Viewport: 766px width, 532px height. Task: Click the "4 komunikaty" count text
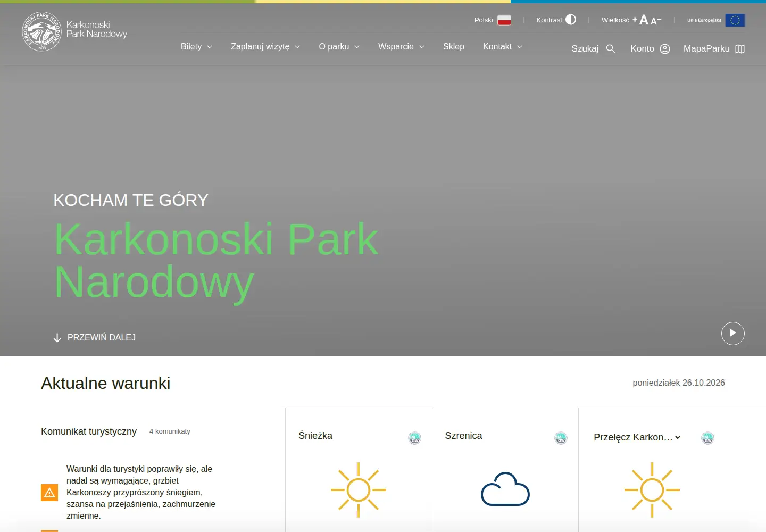click(170, 431)
